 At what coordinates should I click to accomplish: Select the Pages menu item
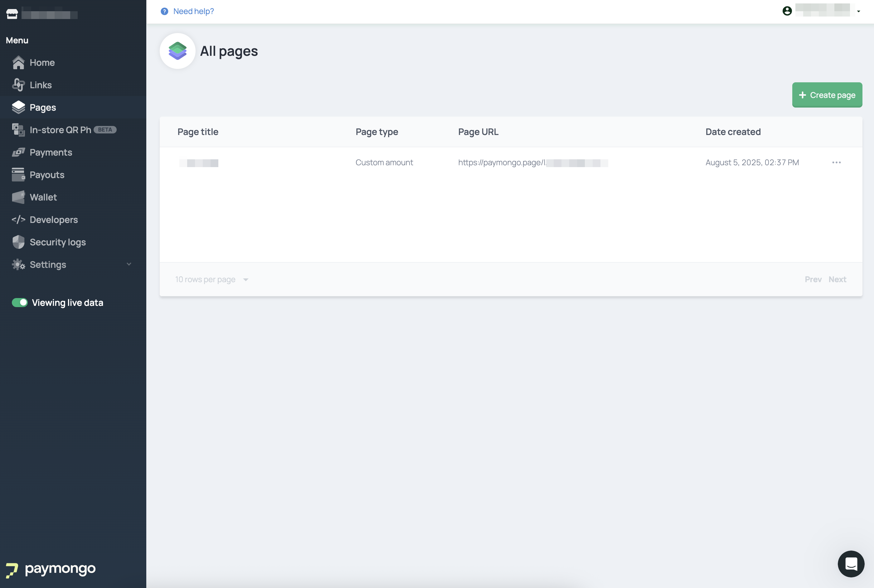pyautogui.click(x=43, y=108)
